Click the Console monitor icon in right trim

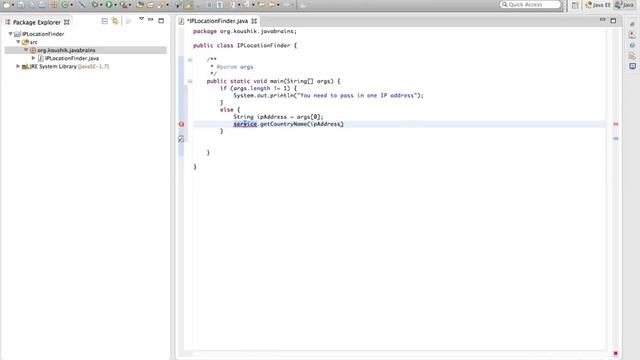click(632, 66)
